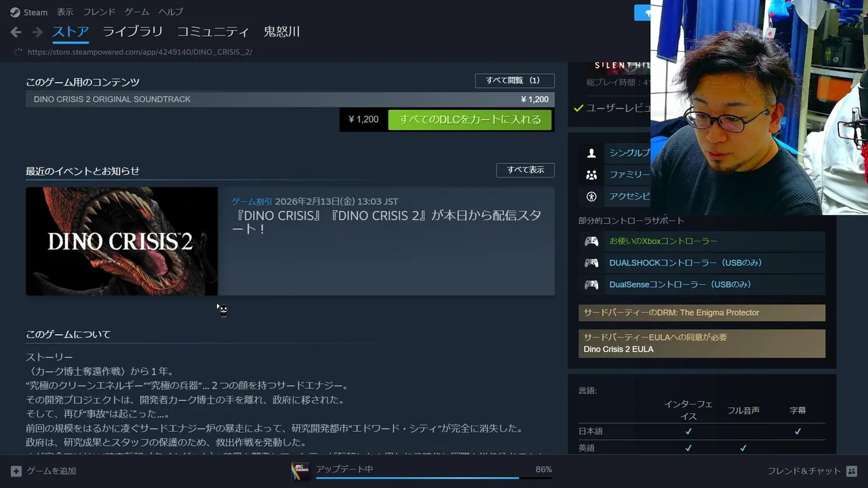Image resolution: width=868 pixels, height=488 pixels.
Task: Click the gamepad icon beside DualSense controller
Action: (x=591, y=285)
